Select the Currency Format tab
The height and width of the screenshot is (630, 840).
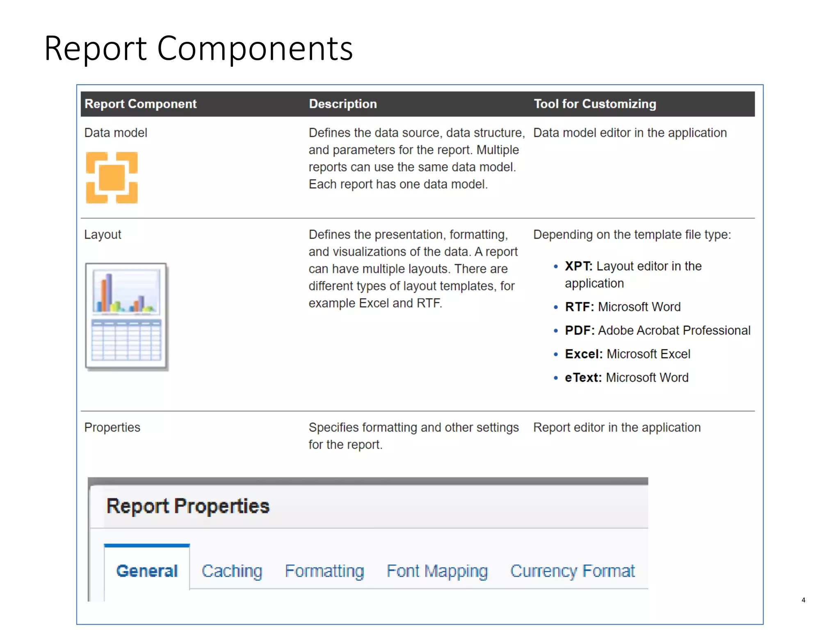(x=573, y=571)
